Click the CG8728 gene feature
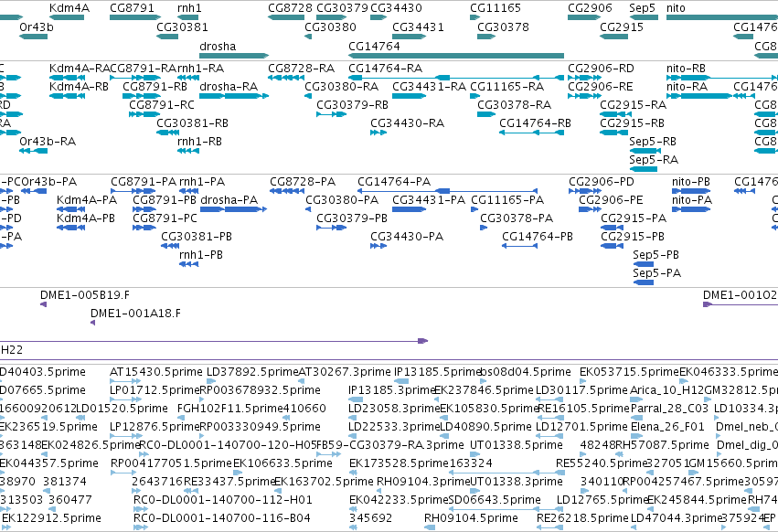This screenshot has width=778, height=532. (286, 17)
